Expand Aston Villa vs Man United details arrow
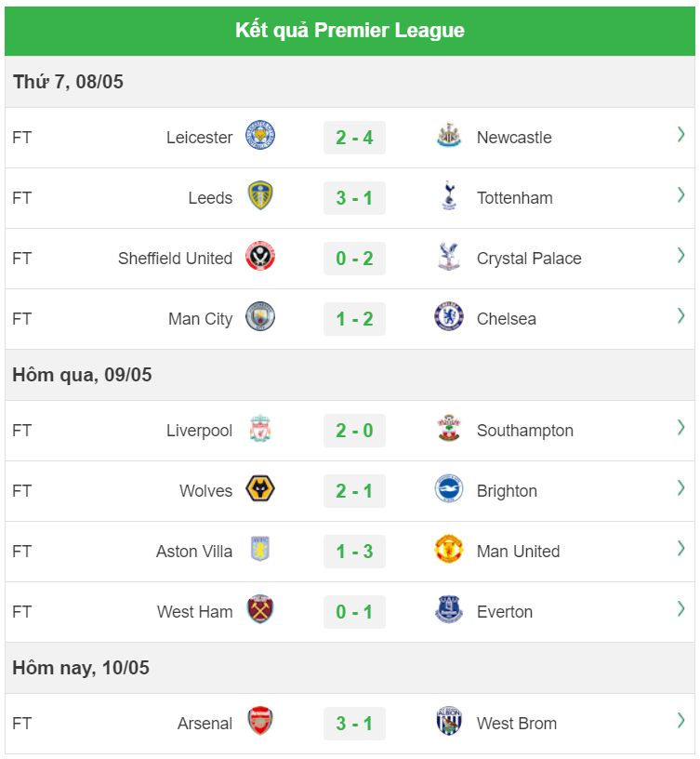 coord(681,549)
